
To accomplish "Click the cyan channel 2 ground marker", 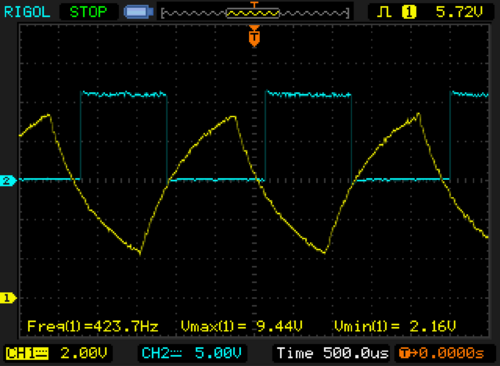I will (8, 181).
